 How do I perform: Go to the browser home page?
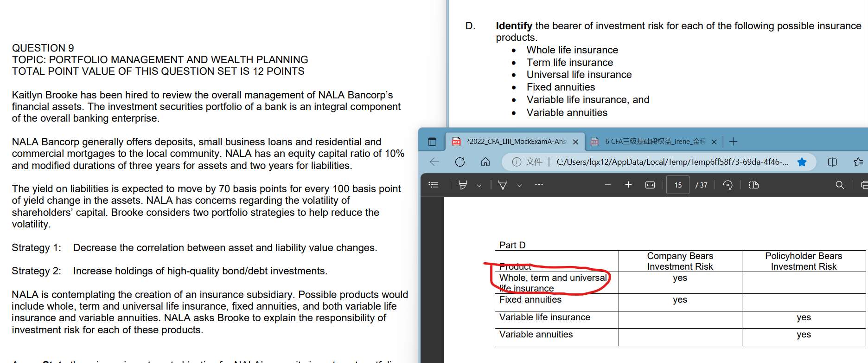pyautogui.click(x=485, y=162)
